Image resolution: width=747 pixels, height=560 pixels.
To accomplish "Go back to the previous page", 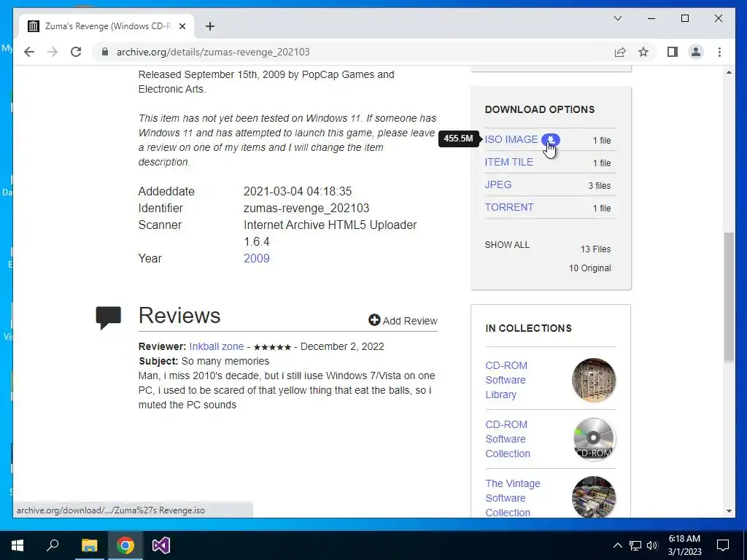I will click(29, 52).
